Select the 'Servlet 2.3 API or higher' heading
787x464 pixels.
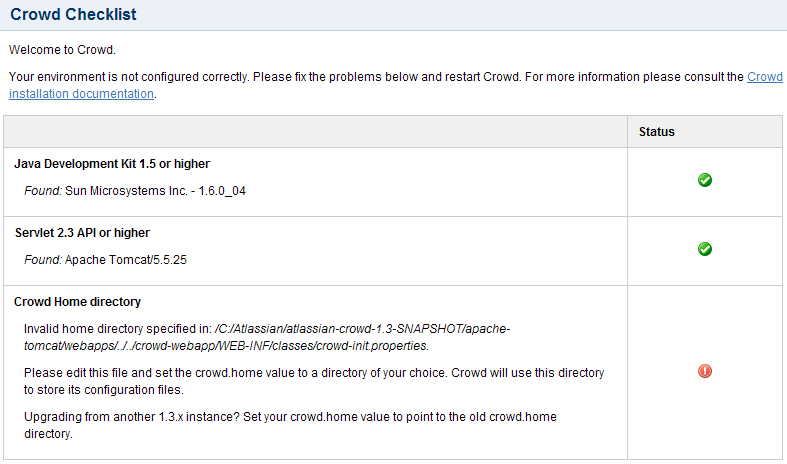[x=82, y=233]
